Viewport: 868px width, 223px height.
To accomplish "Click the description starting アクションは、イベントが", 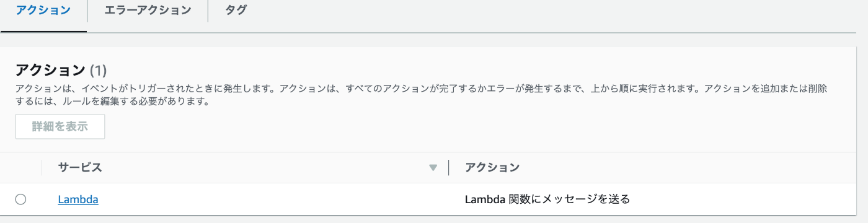I will pyautogui.click(x=422, y=95).
